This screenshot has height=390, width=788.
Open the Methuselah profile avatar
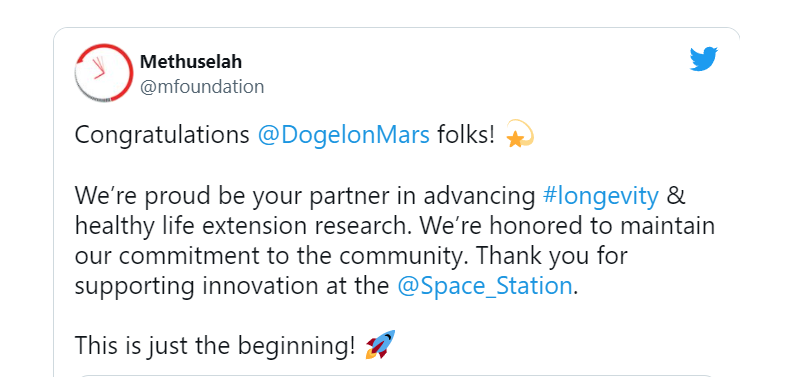point(104,73)
